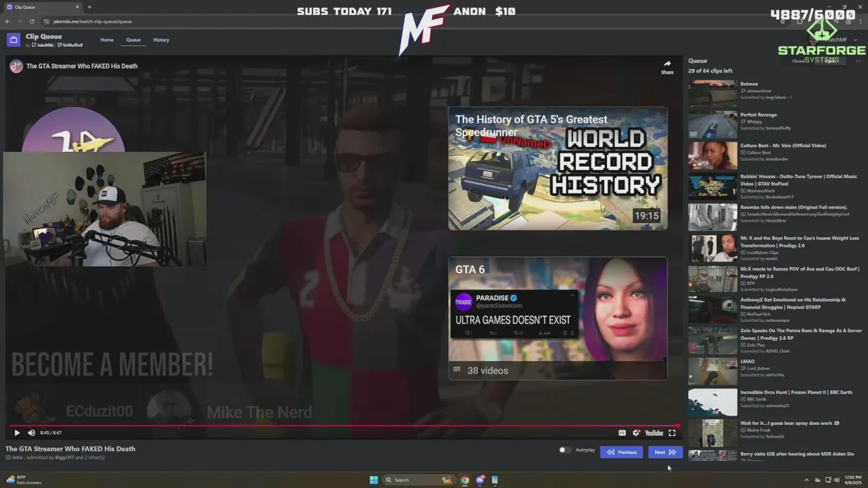Viewport: 868px width, 488px height.
Task: Toggle the Autoplay switch
Action: tap(564, 450)
